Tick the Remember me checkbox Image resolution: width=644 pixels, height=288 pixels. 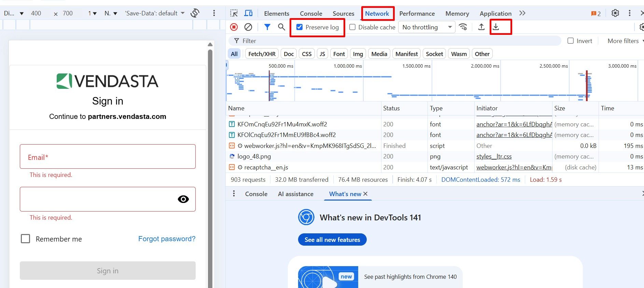(x=26, y=239)
